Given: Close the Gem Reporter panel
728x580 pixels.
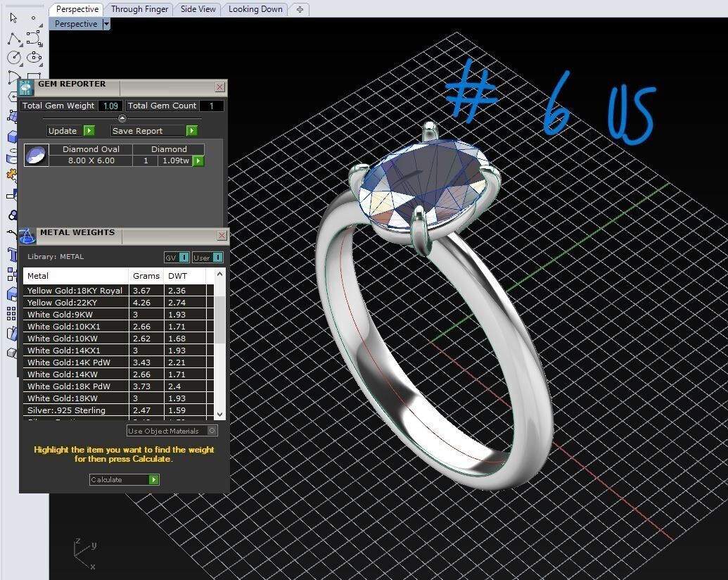Looking at the screenshot, I should coord(219,87).
